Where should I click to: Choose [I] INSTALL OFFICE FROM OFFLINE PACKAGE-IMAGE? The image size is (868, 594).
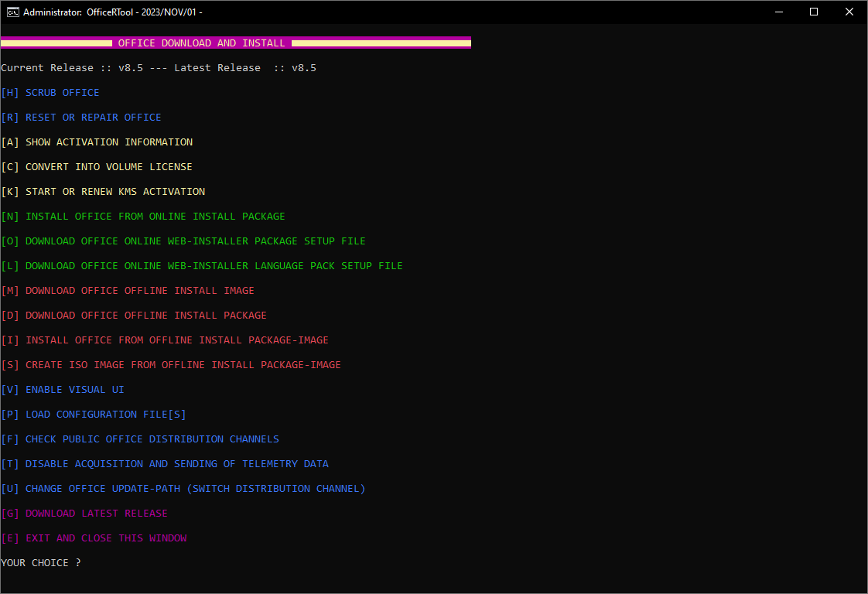(x=165, y=340)
